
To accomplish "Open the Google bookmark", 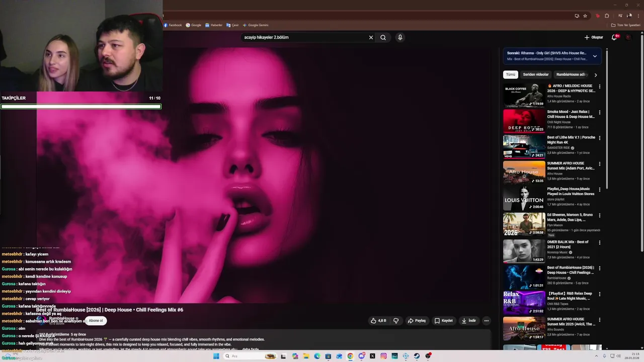I will (194, 25).
